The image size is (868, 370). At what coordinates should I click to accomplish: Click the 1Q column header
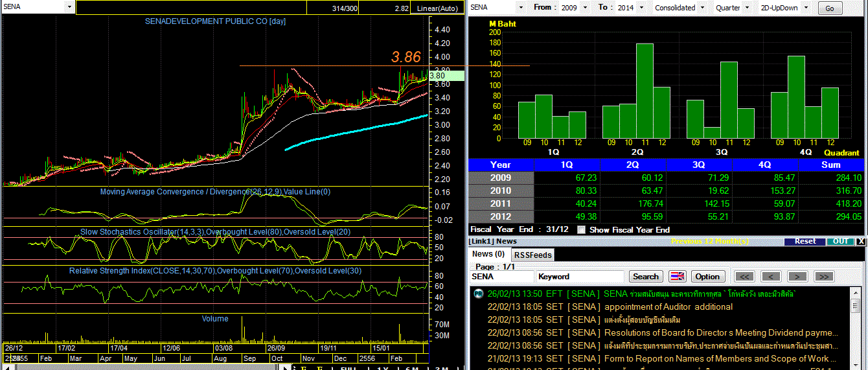click(567, 165)
